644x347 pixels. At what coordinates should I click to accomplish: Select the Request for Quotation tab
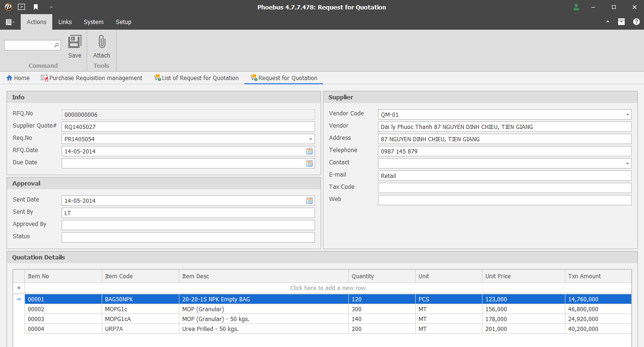tap(283, 78)
